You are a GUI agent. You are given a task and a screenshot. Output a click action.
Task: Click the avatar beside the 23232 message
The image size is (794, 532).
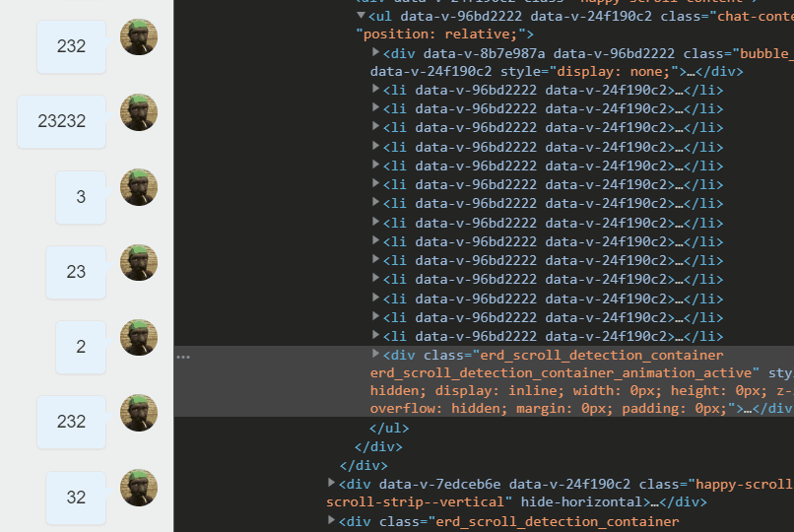[x=139, y=112]
